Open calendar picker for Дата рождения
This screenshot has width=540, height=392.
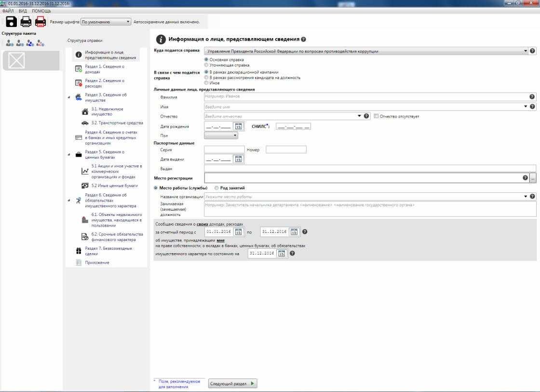point(238,126)
